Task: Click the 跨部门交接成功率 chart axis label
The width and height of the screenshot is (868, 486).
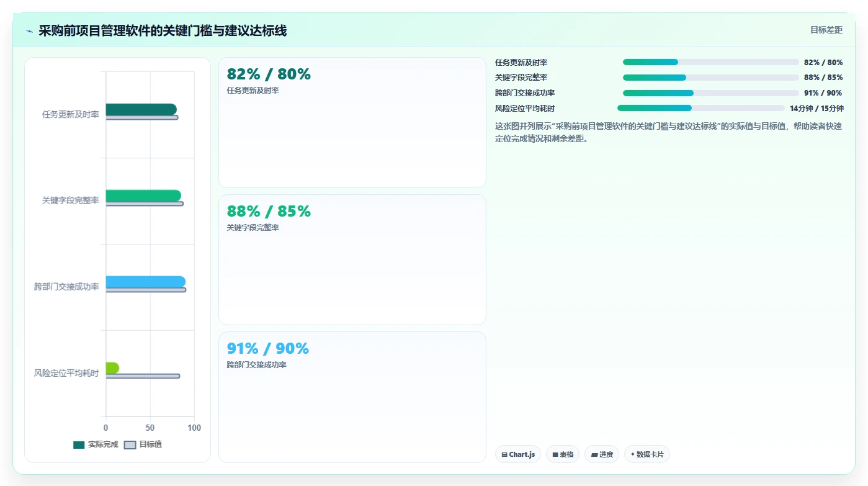Action: point(66,287)
